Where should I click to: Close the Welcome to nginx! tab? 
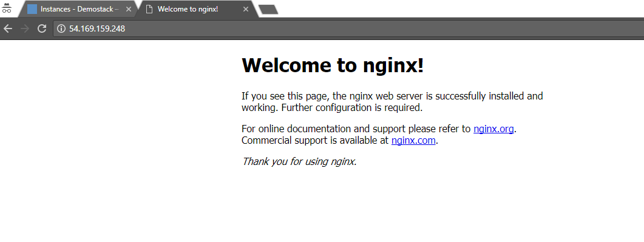click(246, 9)
